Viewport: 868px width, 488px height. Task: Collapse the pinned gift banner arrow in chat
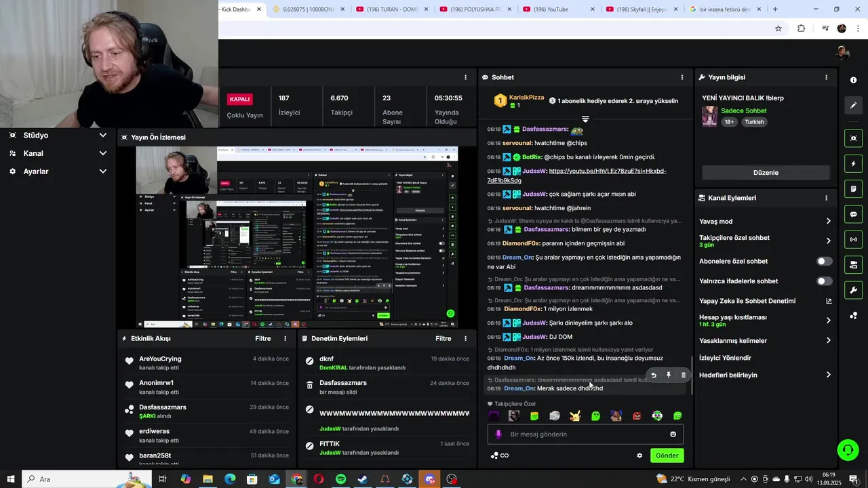(x=585, y=119)
